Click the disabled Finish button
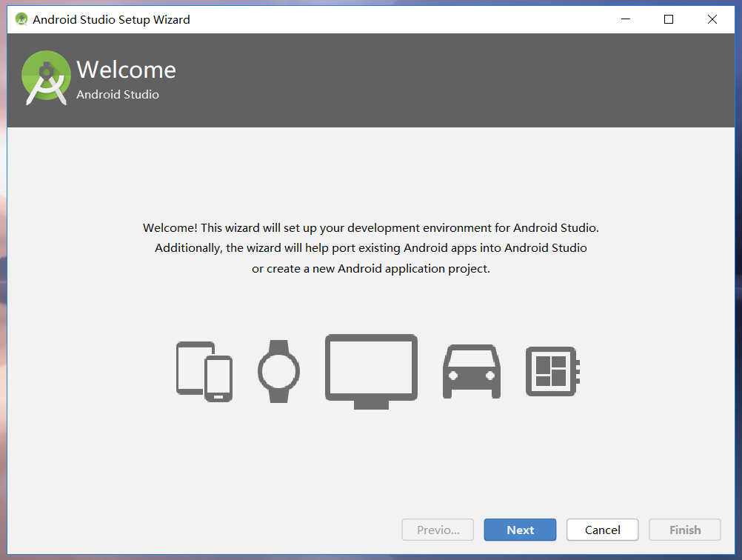Viewport: 742px width, 560px height. coord(684,530)
